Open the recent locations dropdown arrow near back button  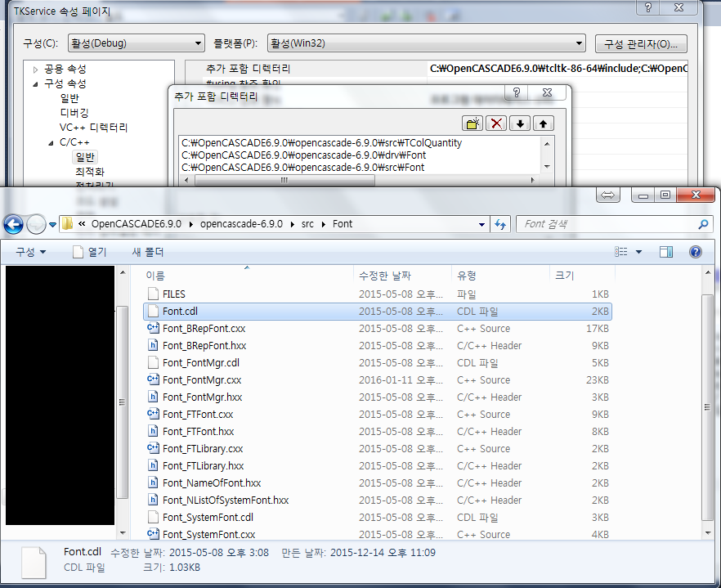pyautogui.click(x=52, y=225)
